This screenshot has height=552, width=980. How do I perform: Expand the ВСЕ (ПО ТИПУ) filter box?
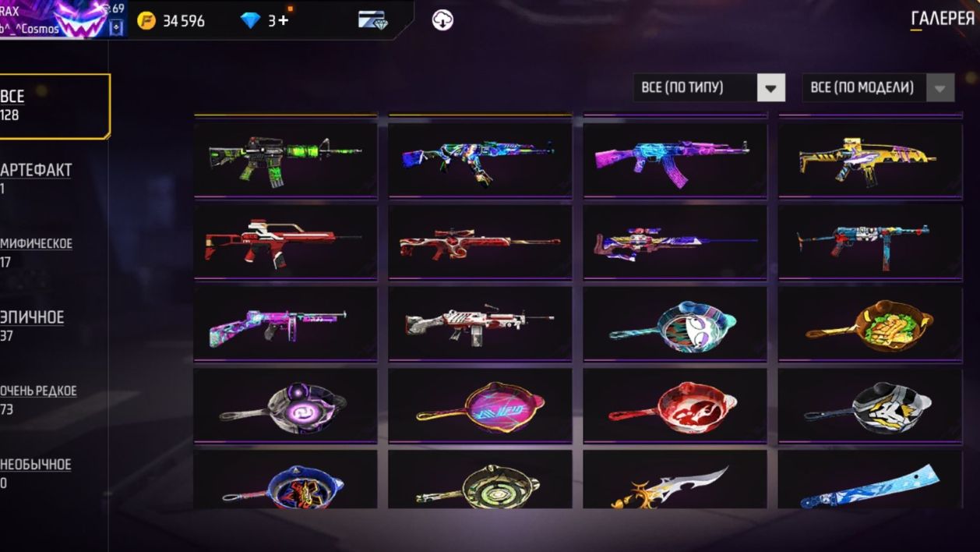coord(709,88)
